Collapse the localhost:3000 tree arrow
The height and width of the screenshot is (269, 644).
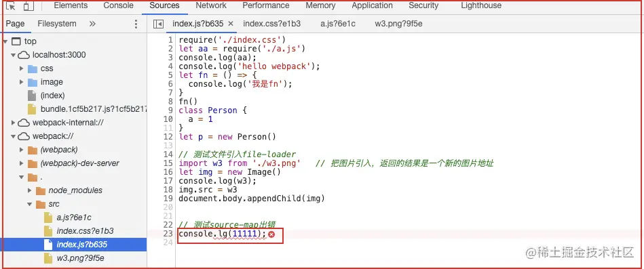tap(13, 55)
